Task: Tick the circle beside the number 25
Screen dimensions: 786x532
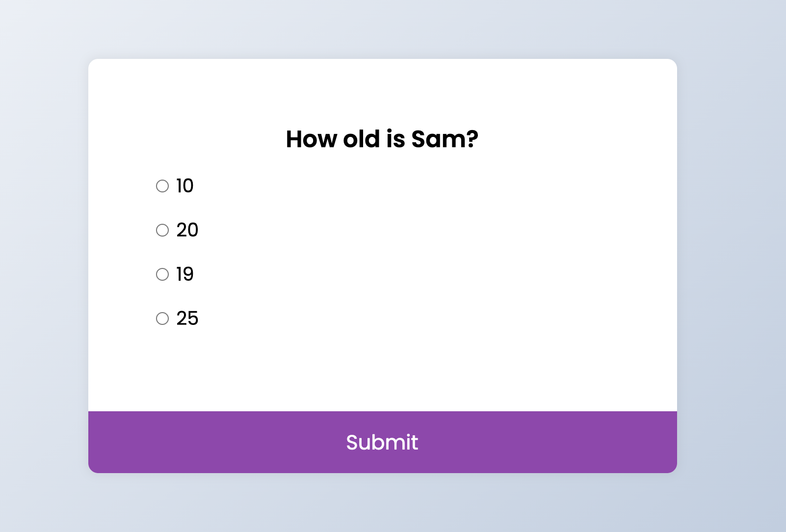Action: click(x=162, y=319)
